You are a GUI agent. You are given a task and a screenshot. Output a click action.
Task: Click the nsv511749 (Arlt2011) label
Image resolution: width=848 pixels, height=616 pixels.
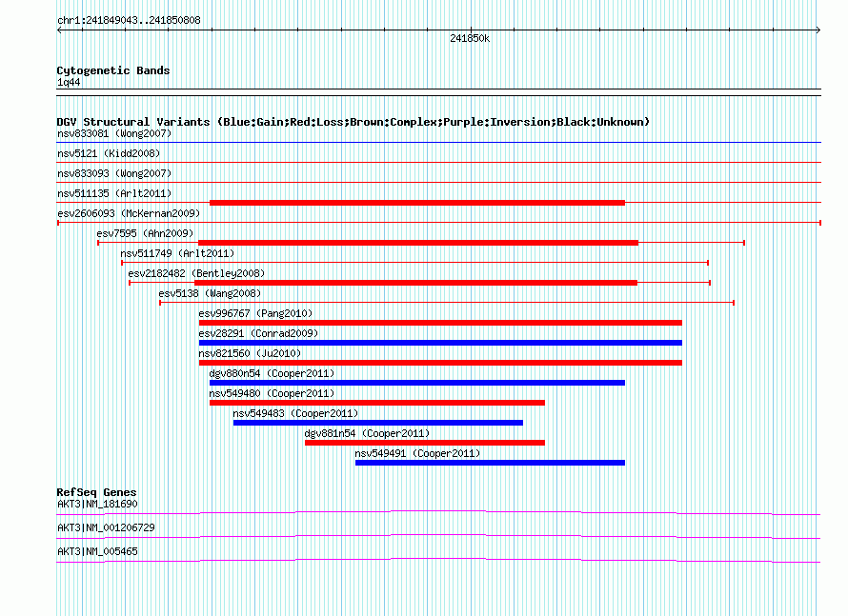click(x=177, y=253)
